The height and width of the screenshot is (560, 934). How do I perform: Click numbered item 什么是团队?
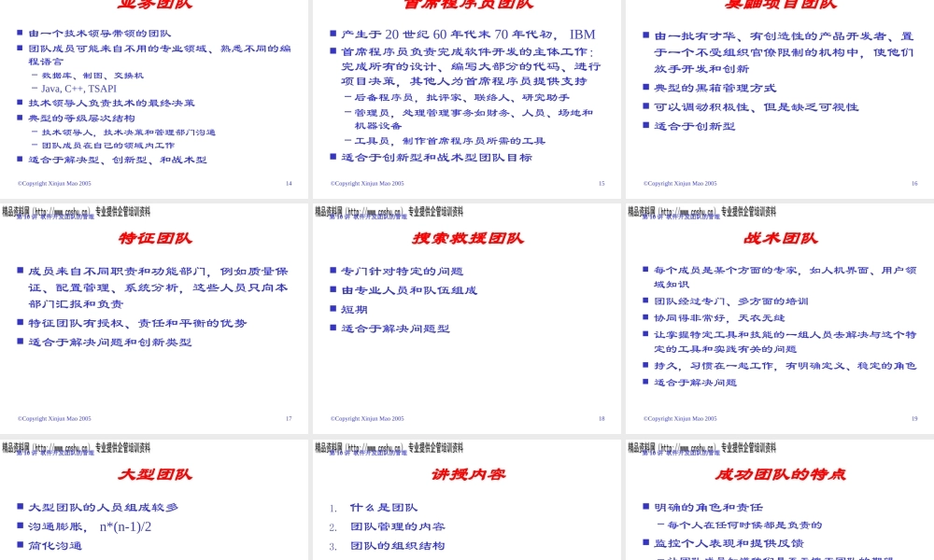point(384,508)
